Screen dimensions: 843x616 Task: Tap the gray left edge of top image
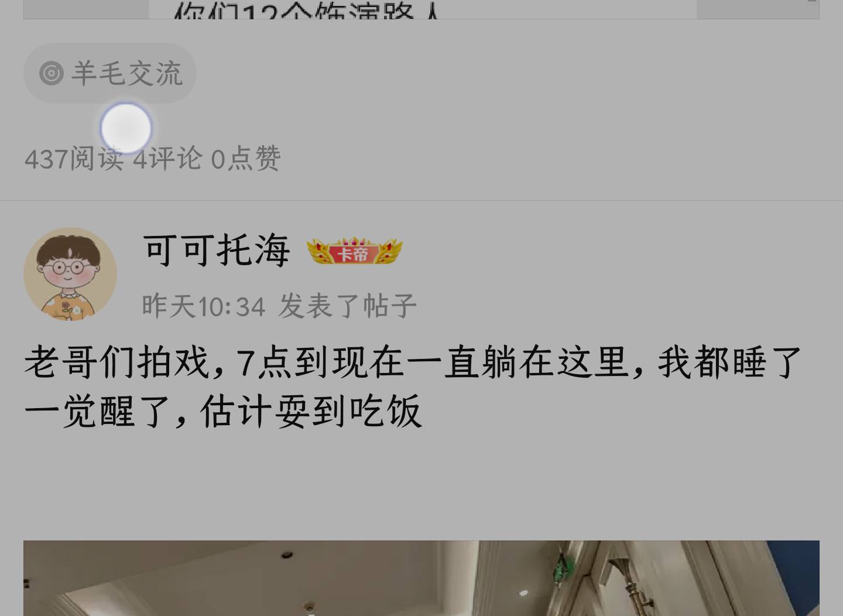click(x=86, y=9)
